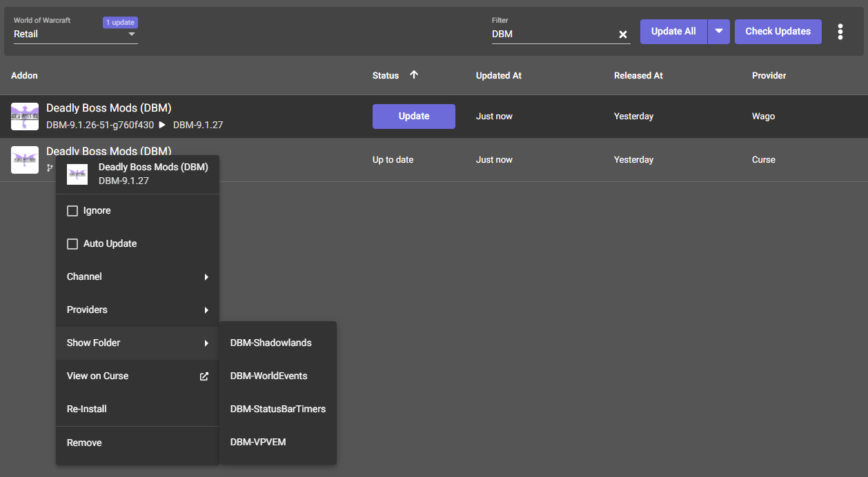Open the three-dot overflow menu in the top bar
The height and width of the screenshot is (477, 868).
coord(840,31)
